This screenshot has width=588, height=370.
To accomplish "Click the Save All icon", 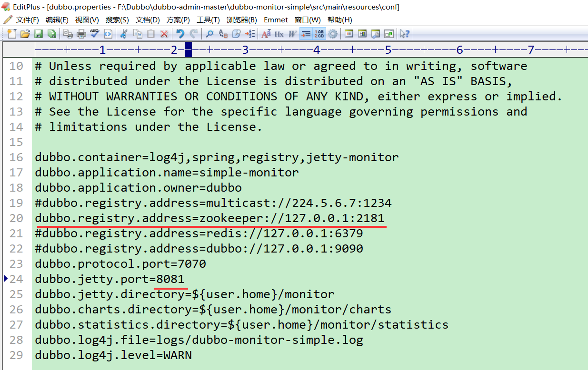I will 51,34.
